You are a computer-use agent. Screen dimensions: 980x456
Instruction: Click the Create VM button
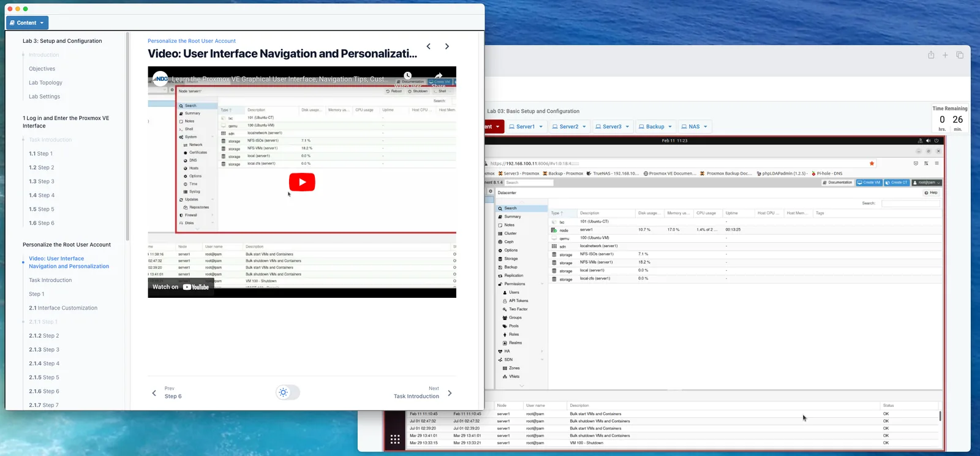tap(869, 183)
